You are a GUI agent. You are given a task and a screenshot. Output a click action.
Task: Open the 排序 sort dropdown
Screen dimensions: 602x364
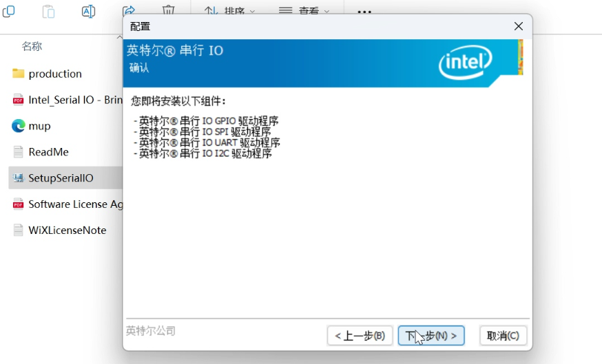point(230,11)
